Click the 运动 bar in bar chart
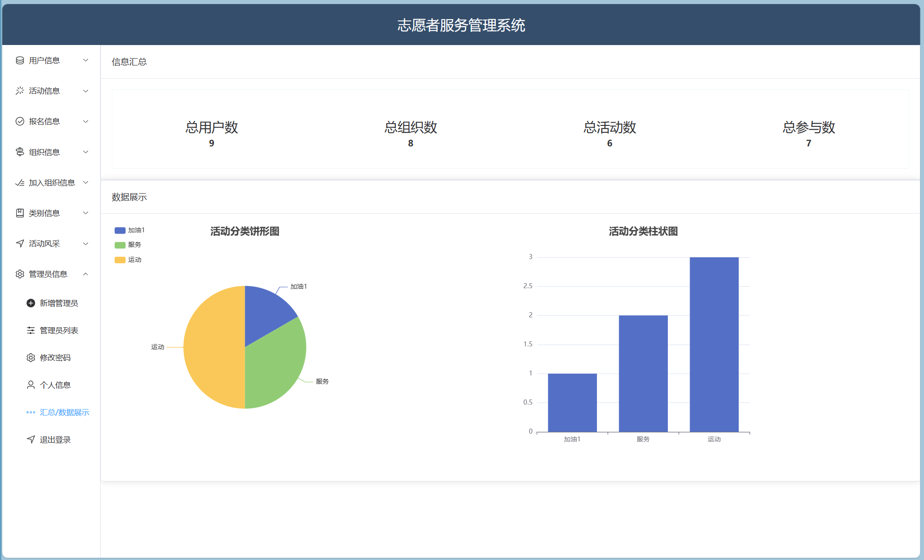The image size is (924, 560). coord(714,345)
